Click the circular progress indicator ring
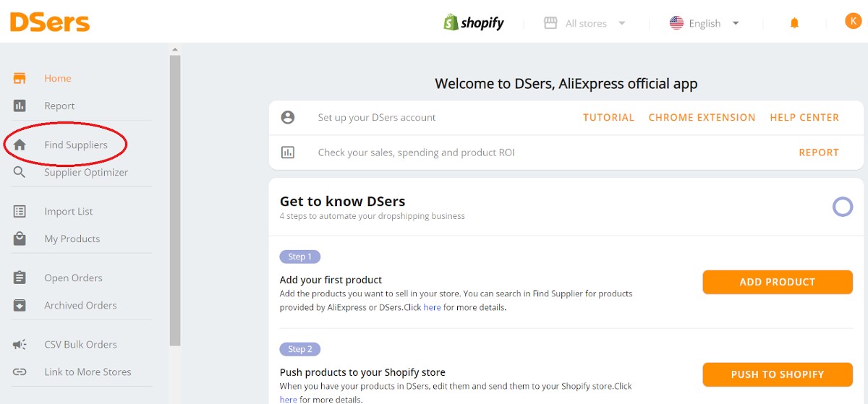This screenshot has width=868, height=404. pyautogui.click(x=843, y=207)
